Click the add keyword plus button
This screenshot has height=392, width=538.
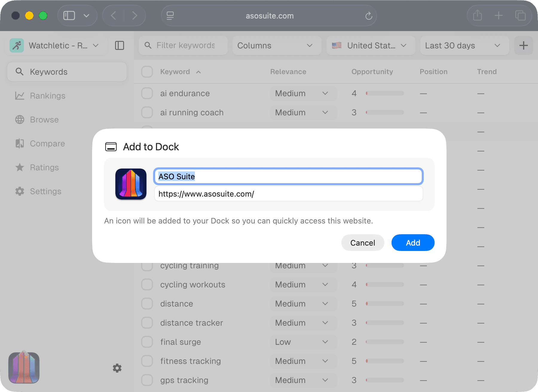[523, 45]
